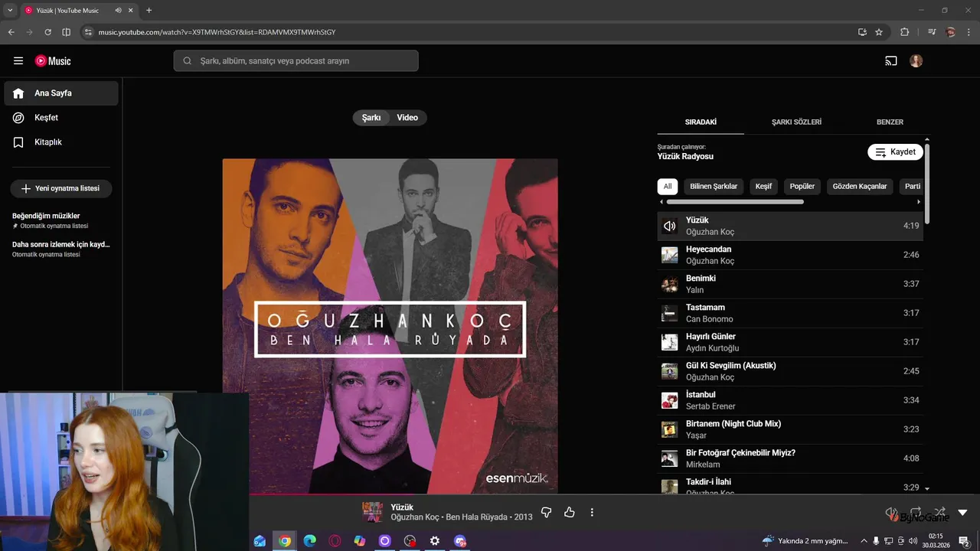Open the Chrome media control icon
Viewport: 980px width, 551px height.
point(932,32)
